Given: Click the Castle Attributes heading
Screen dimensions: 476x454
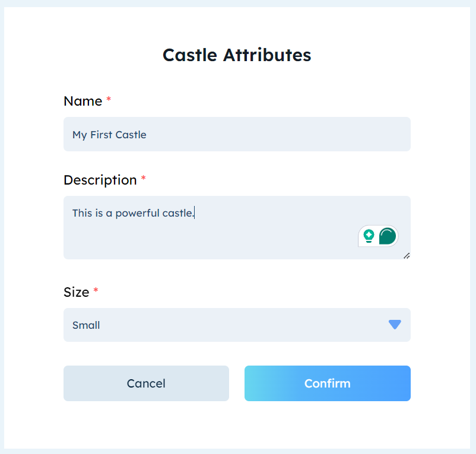Looking at the screenshot, I should (237, 55).
